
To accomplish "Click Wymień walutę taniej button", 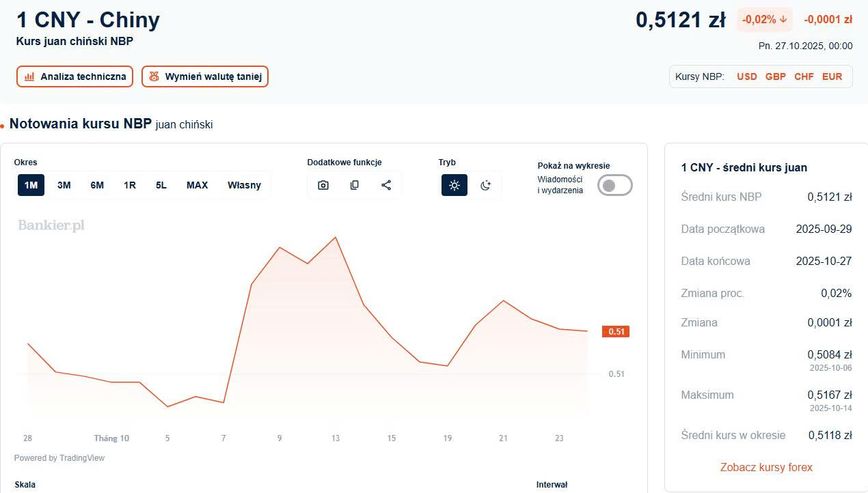I will (205, 76).
